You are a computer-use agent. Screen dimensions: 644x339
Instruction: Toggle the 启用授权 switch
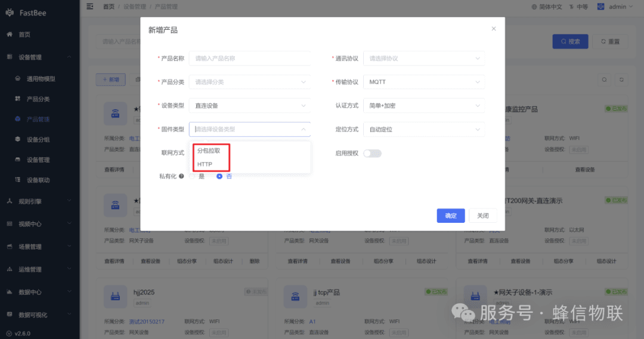(x=372, y=153)
